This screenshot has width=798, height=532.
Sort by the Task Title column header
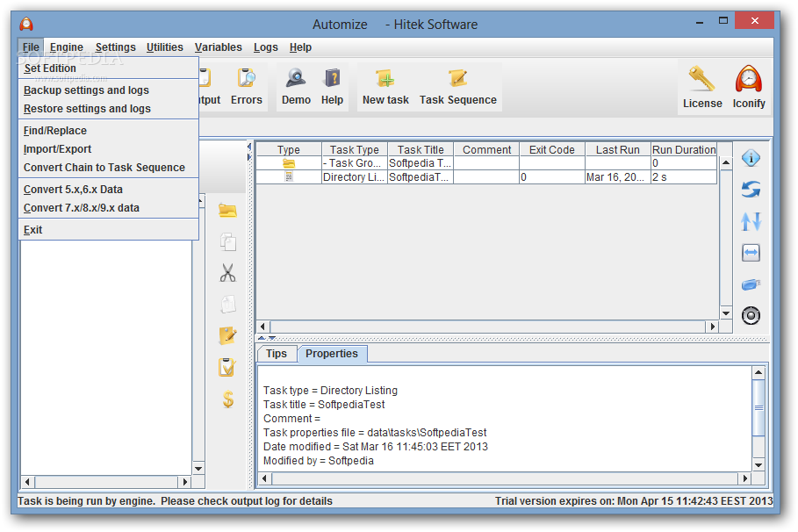coord(421,149)
